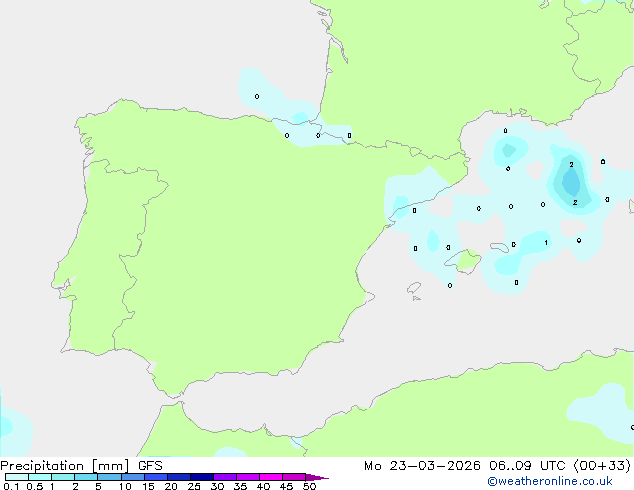Image resolution: width=634 pixels, height=490 pixels.
Task: Click the darkest blue rain core east of Menorca
Action: pyautogui.click(x=572, y=182)
